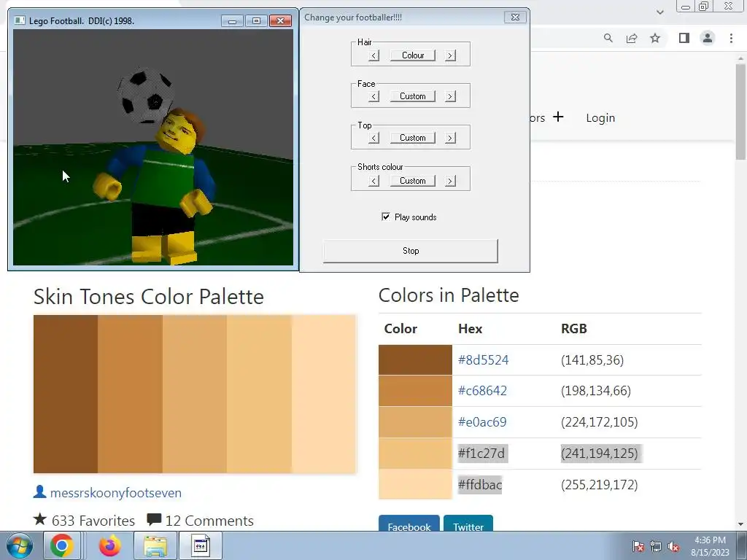Click the fourth palette stripe #f1c27d

[259, 394]
